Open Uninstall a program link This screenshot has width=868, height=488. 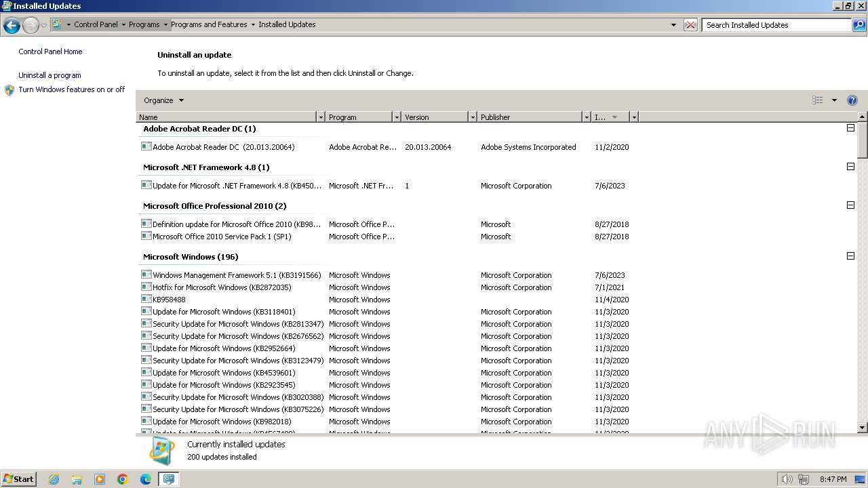(50, 75)
